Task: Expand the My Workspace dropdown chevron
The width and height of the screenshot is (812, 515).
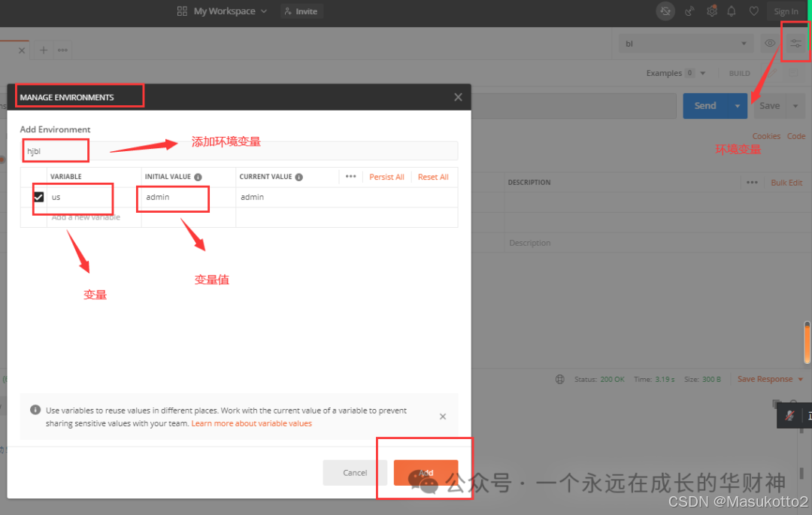Action: (x=264, y=11)
